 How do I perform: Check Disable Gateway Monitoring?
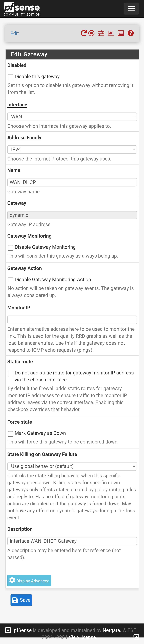pos(10,247)
